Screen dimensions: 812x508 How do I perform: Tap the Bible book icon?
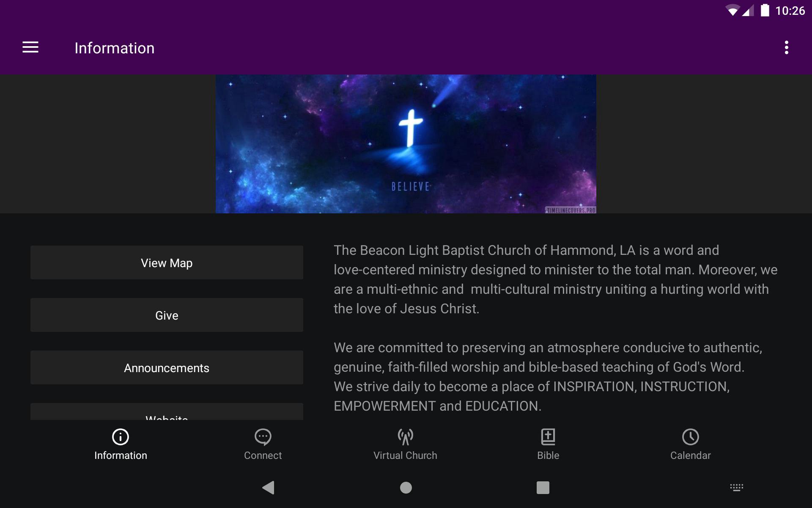point(548,437)
